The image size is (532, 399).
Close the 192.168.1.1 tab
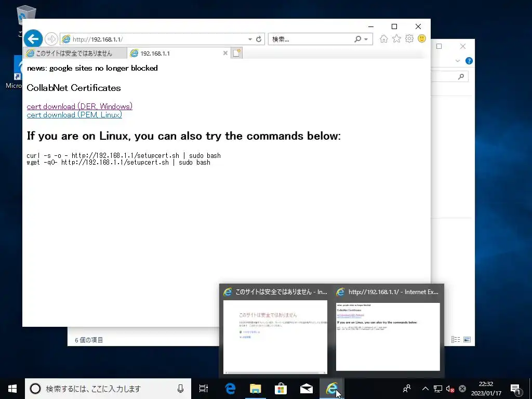(225, 53)
